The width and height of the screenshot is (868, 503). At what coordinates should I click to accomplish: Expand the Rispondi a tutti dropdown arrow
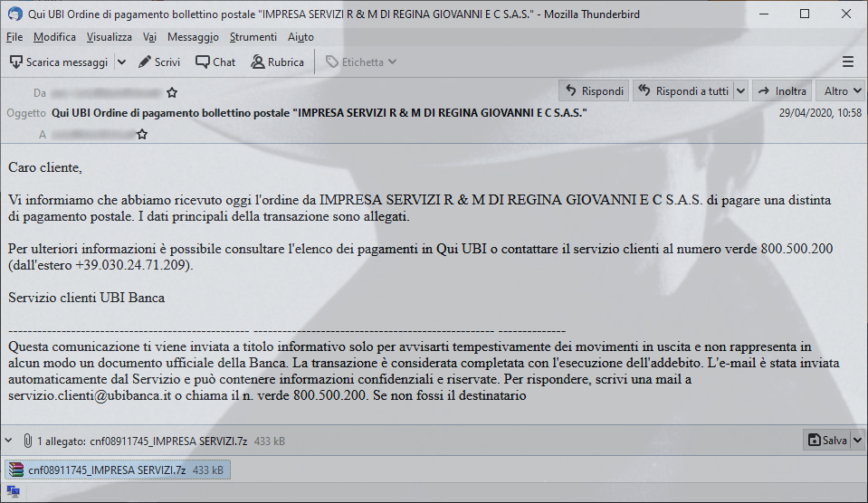(x=740, y=90)
